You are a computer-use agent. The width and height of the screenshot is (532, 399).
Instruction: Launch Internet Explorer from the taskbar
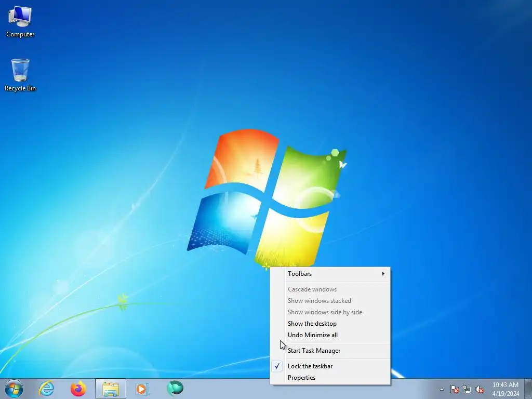coord(46,389)
